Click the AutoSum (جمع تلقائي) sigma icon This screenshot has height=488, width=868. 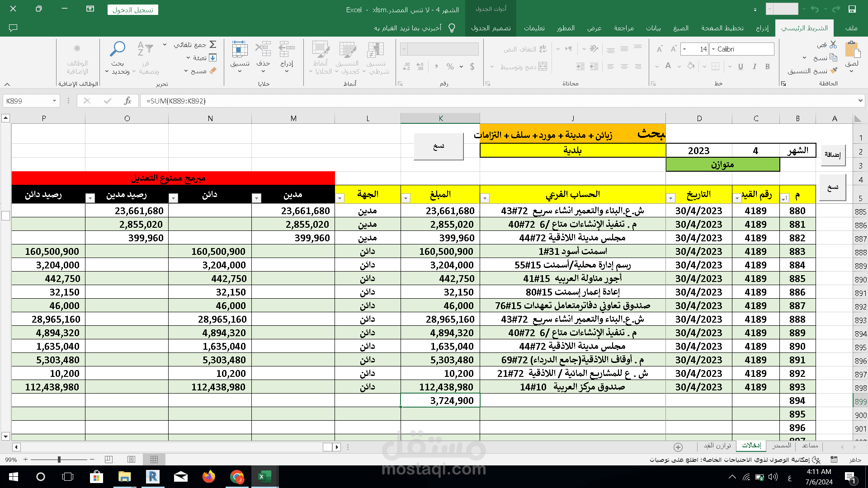point(213,44)
